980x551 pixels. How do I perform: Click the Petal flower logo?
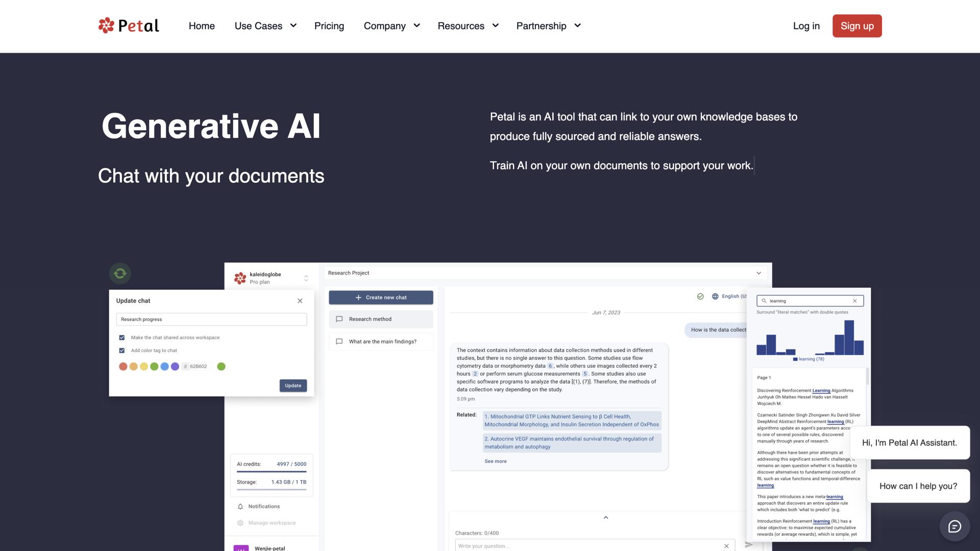106,26
